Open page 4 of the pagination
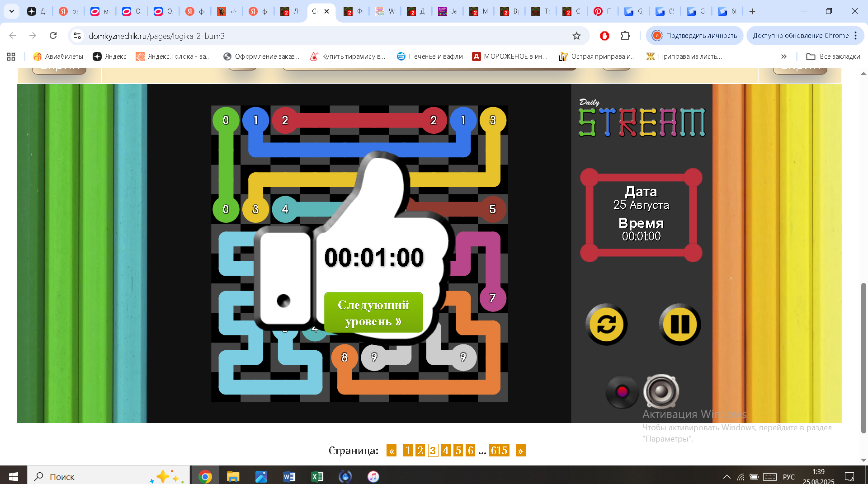This screenshot has height=484, width=868. pos(446,451)
